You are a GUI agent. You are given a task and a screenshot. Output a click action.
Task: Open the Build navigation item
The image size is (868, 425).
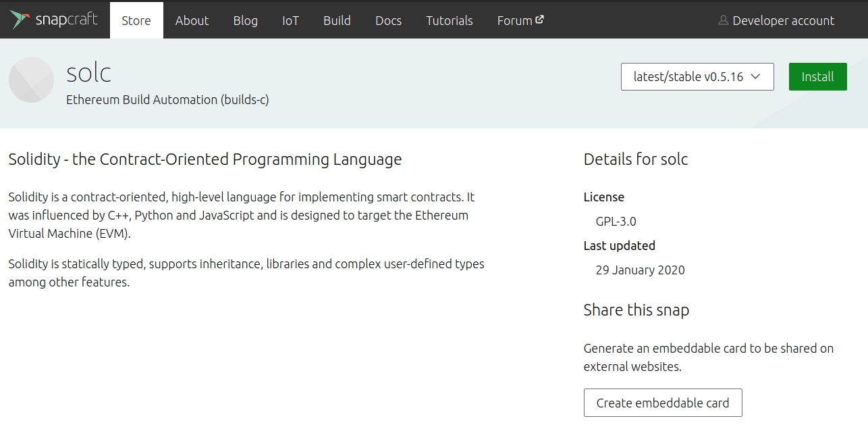(337, 20)
